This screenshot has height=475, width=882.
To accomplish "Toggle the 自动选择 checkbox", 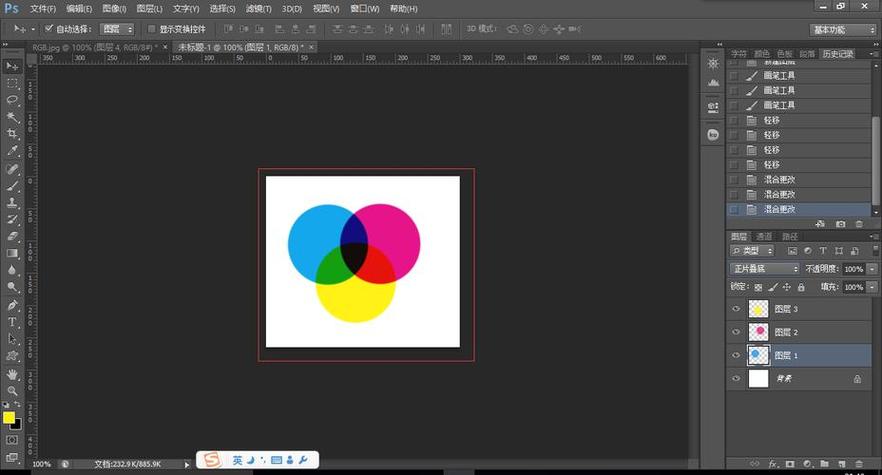I will [48, 29].
